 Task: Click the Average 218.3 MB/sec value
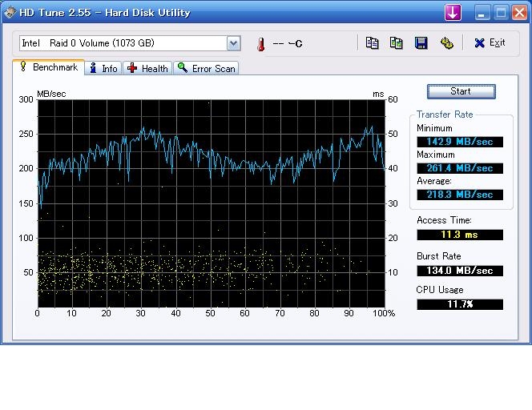(460, 195)
